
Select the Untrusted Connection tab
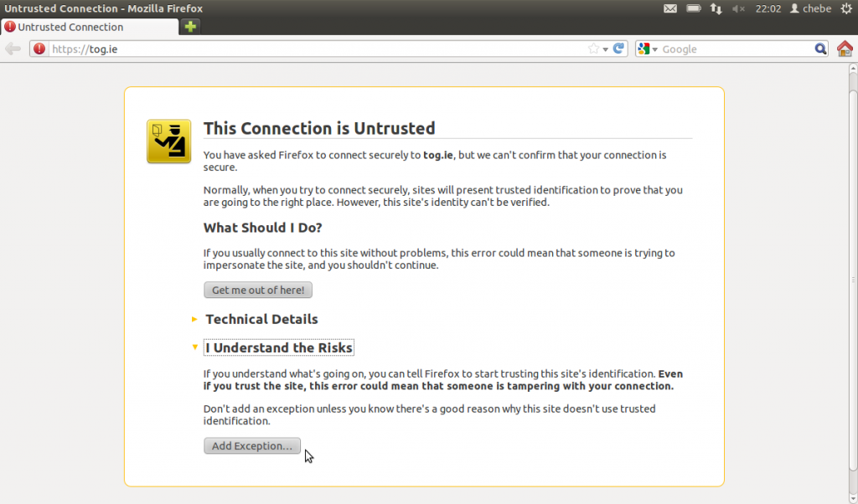[x=90, y=27]
